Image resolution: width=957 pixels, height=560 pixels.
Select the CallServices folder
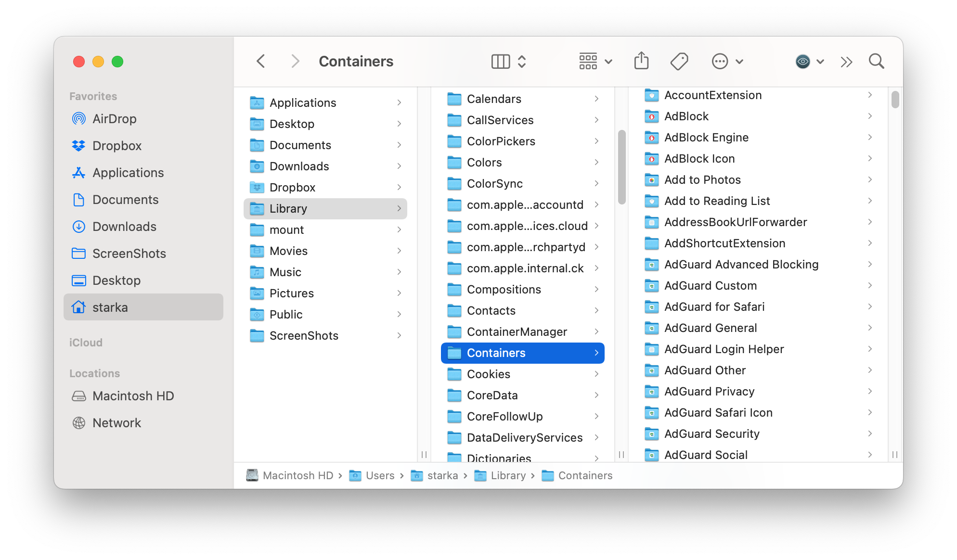523,120
